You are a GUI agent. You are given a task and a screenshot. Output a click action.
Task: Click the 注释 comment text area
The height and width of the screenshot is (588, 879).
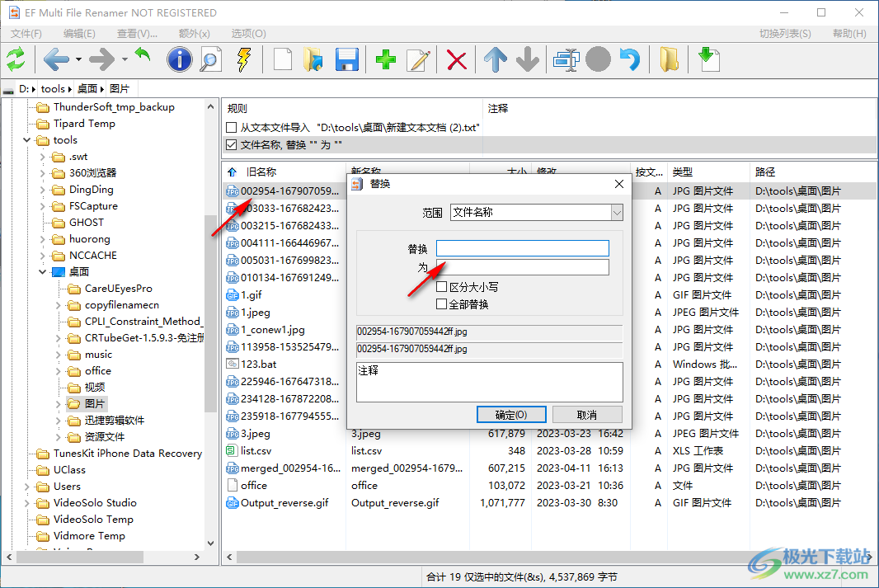(x=490, y=382)
